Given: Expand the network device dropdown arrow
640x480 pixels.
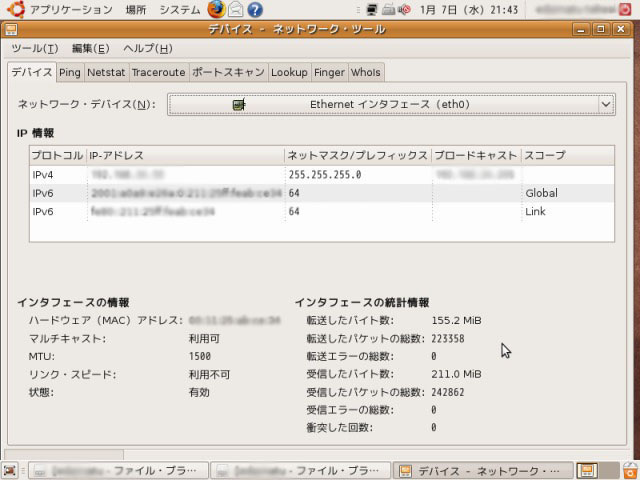Looking at the screenshot, I should click(606, 104).
